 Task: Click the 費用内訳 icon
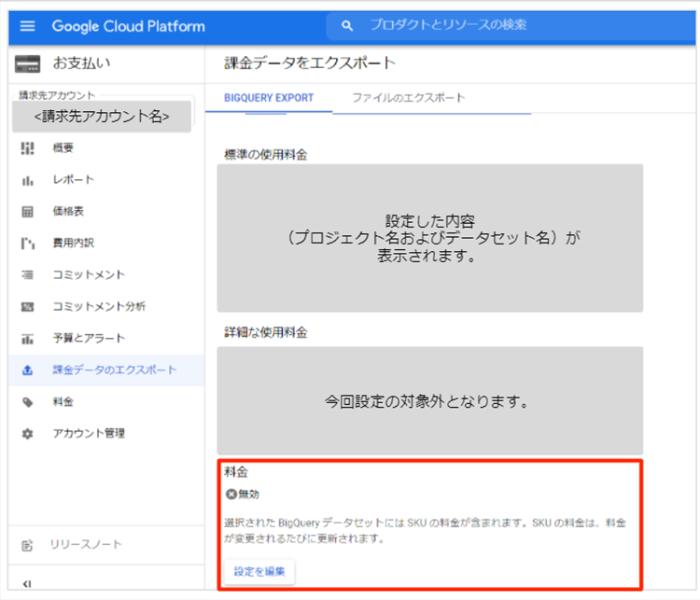click(27, 244)
